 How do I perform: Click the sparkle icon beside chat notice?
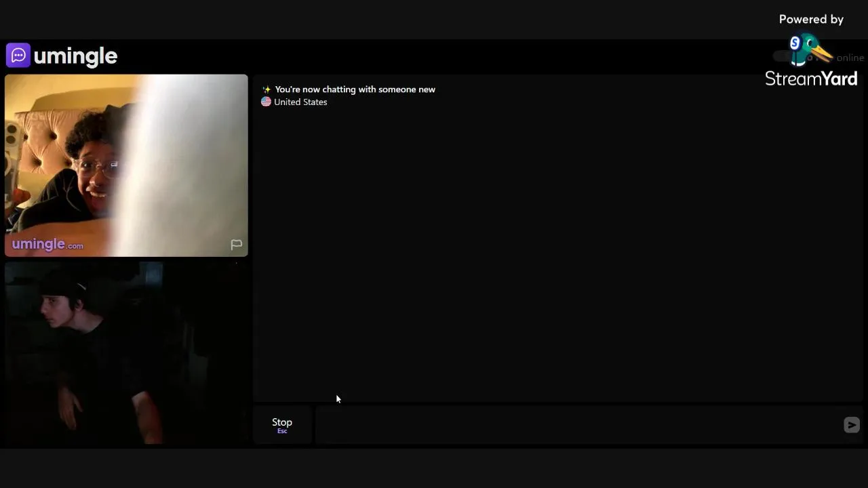[267, 89]
